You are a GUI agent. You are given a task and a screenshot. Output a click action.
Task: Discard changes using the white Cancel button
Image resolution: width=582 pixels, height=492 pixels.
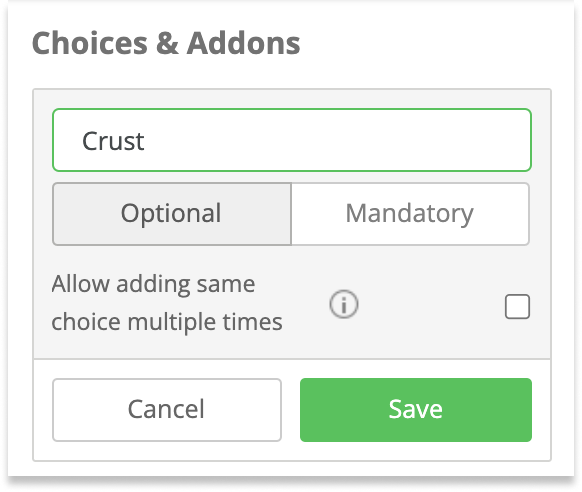[x=167, y=410]
